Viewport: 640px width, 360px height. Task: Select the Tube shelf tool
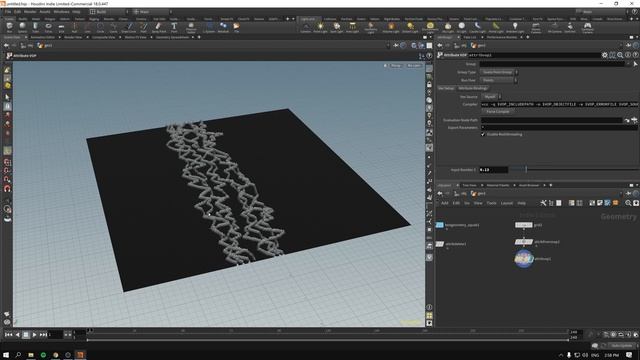36,27
